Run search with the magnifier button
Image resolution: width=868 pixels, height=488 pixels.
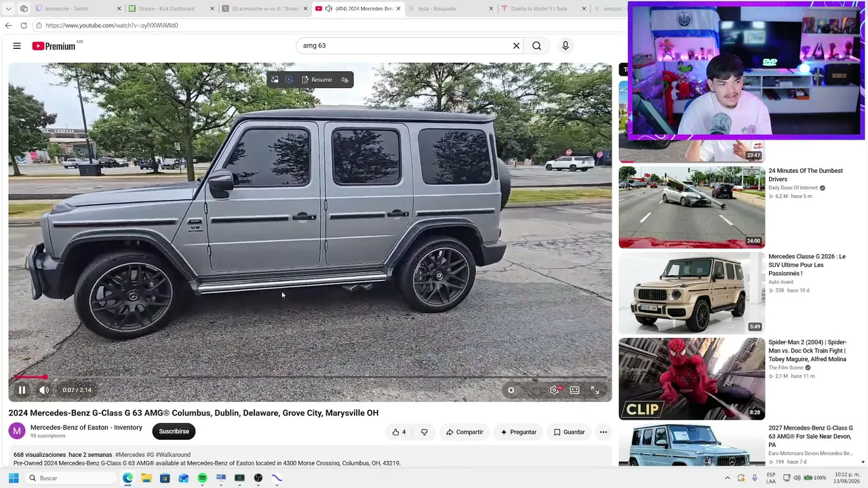pyautogui.click(x=536, y=45)
